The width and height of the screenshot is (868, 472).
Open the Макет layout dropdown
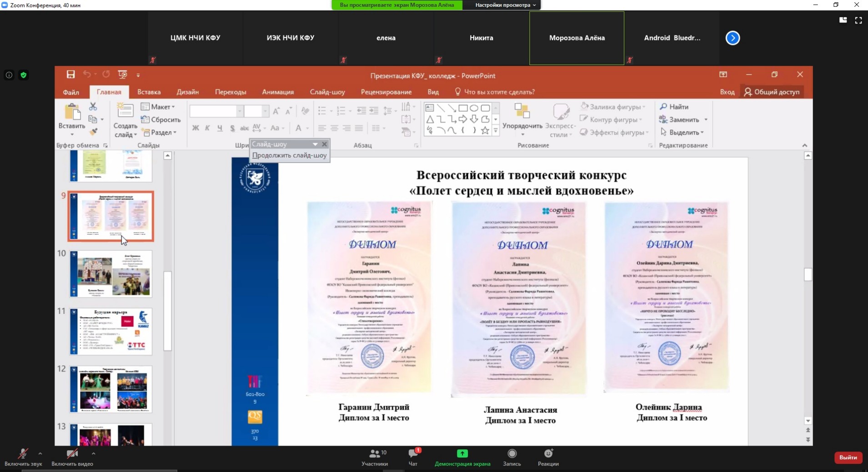pyautogui.click(x=158, y=107)
